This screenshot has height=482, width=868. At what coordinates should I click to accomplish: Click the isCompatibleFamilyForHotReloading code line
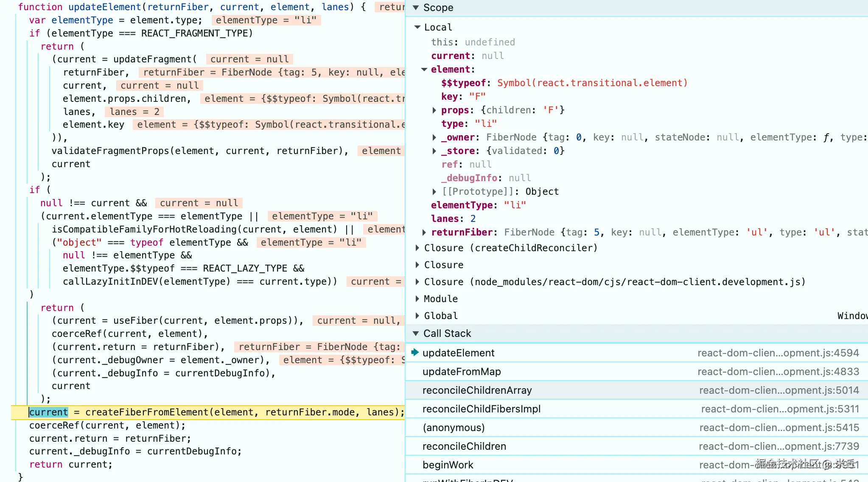tap(203, 230)
